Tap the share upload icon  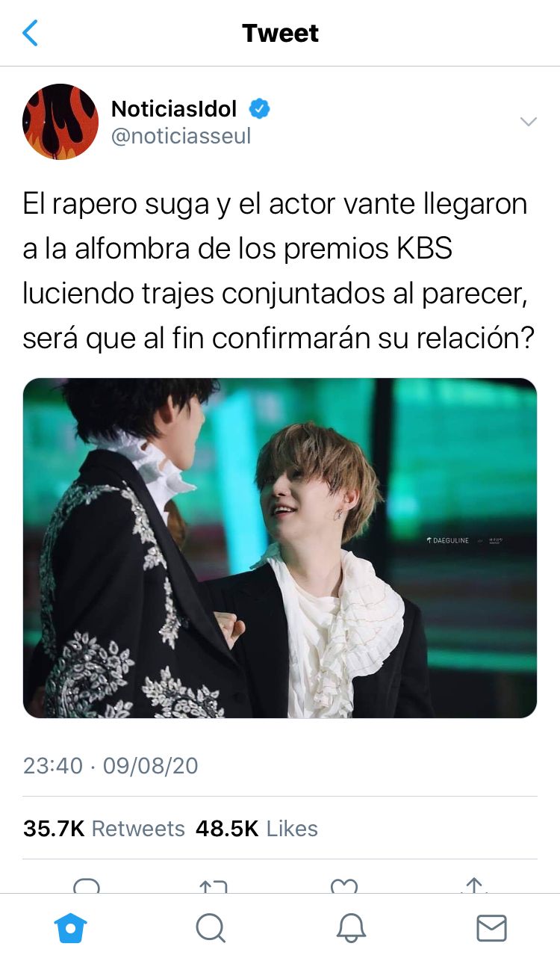pyautogui.click(x=473, y=886)
